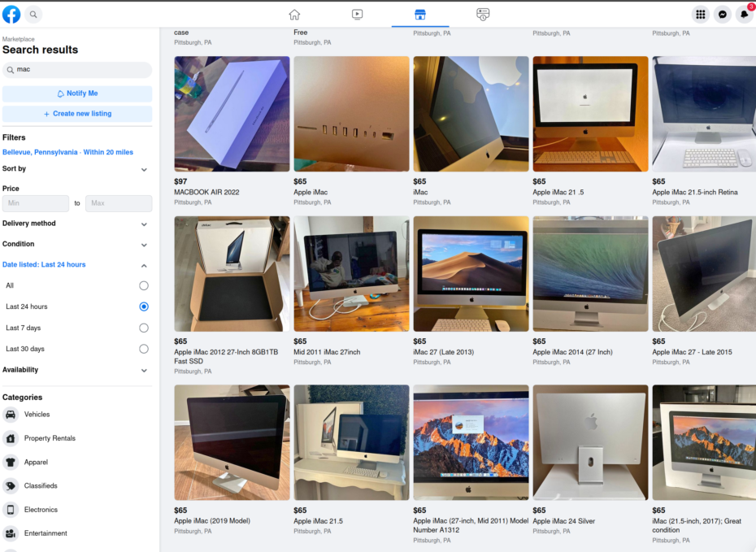
Task: Collapse the Date listed filter section
Action: coord(144,265)
